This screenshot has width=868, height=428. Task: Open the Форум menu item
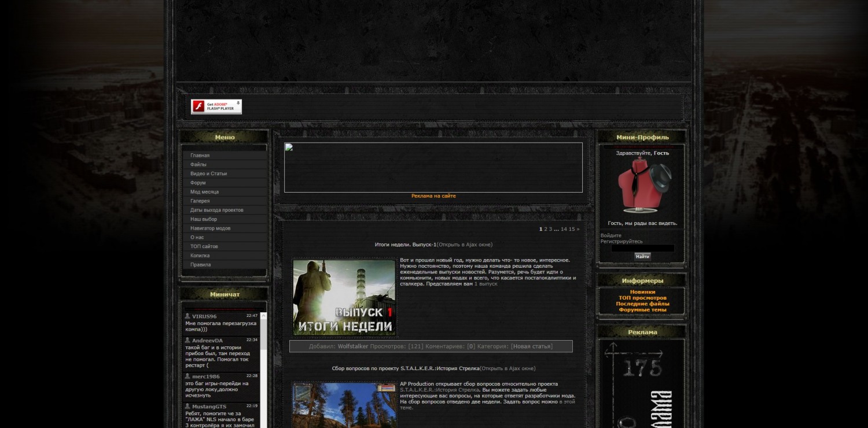(x=225, y=183)
